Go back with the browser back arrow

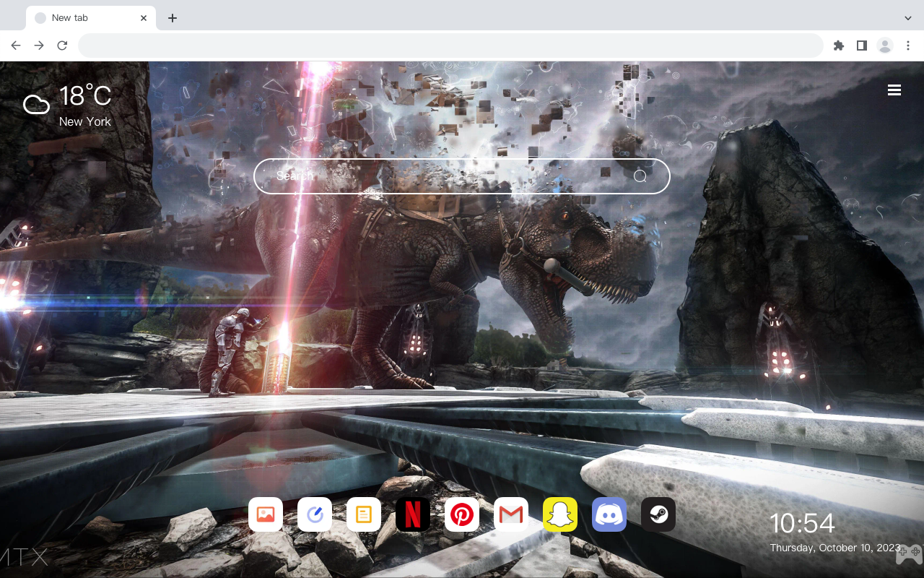click(16, 46)
